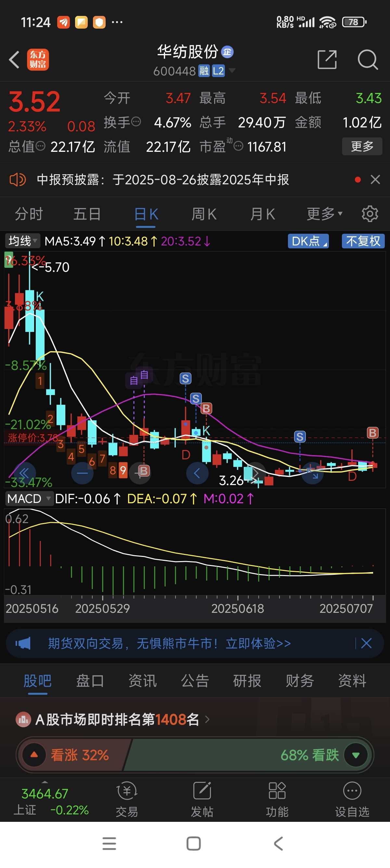Tap the 市盈 info icon
The height and width of the screenshot is (868, 390).
pyautogui.click(x=238, y=146)
